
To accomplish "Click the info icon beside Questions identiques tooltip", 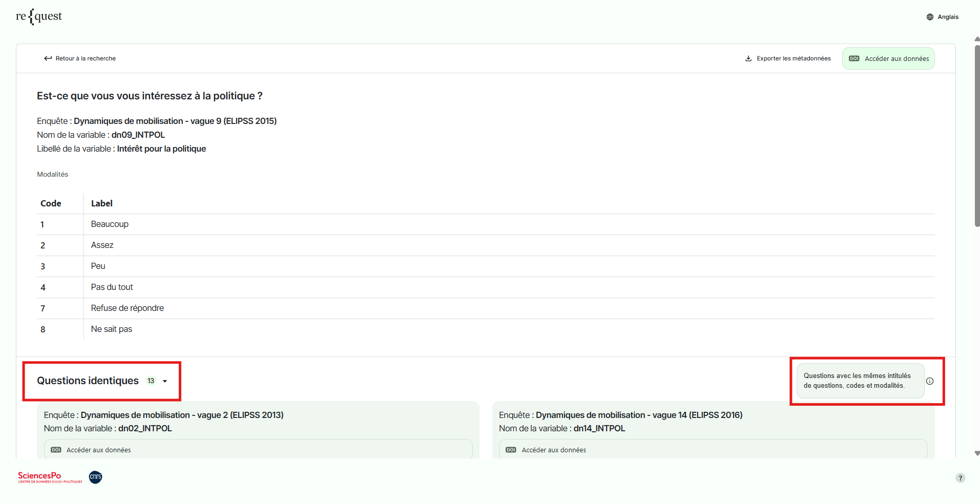I will (x=929, y=381).
